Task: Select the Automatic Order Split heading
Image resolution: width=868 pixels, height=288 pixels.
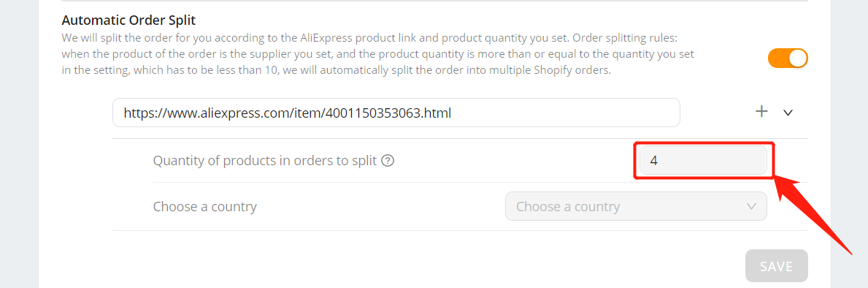Action: [x=128, y=20]
